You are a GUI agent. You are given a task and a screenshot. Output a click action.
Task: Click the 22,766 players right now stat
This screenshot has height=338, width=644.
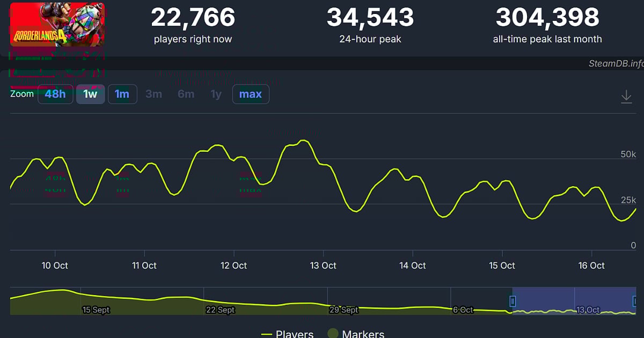(193, 18)
